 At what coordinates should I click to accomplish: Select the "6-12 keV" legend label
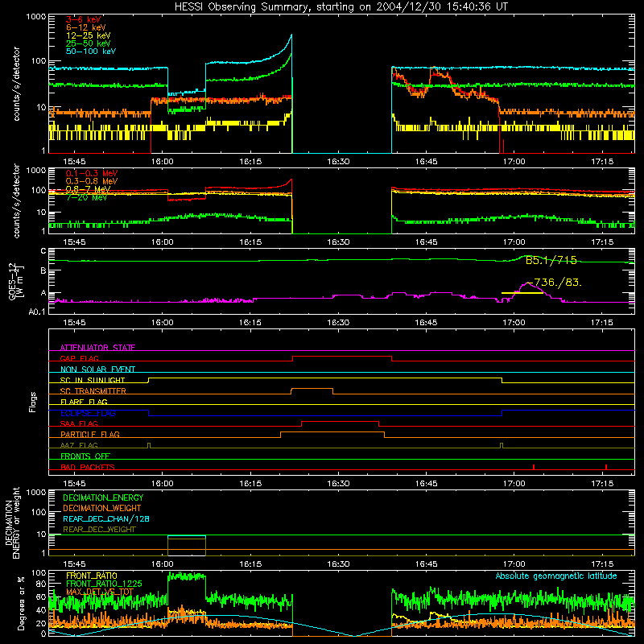[x=86, y=27]
